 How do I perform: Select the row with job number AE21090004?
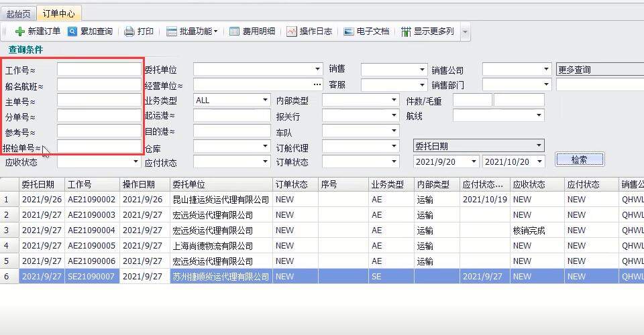pos(91,230)
